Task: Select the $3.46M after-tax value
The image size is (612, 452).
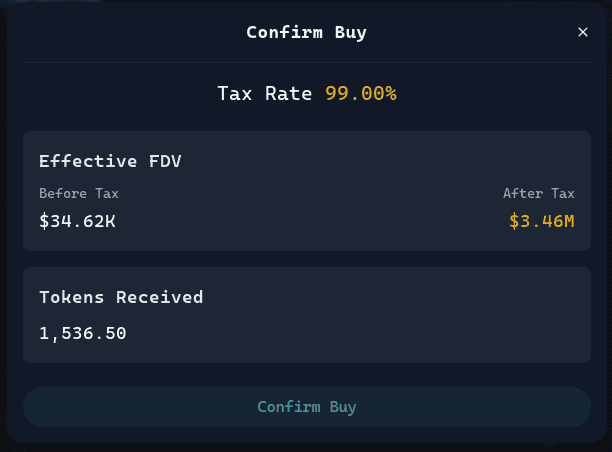Action: 541,220
